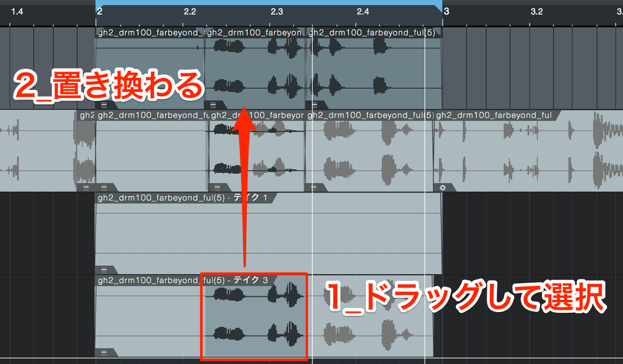The height and width of the screenshot is (364, 623).
Task: Select the short clip labeled gh2 before bar 2
Action: [87, 115]
